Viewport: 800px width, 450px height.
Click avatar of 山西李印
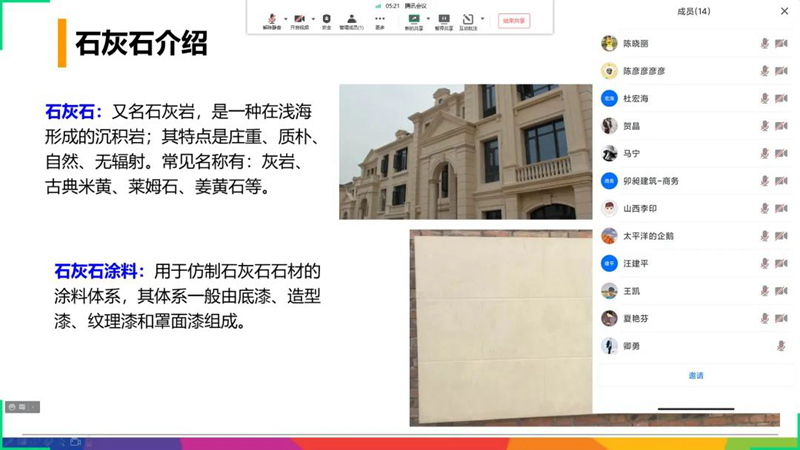(609, 208)
